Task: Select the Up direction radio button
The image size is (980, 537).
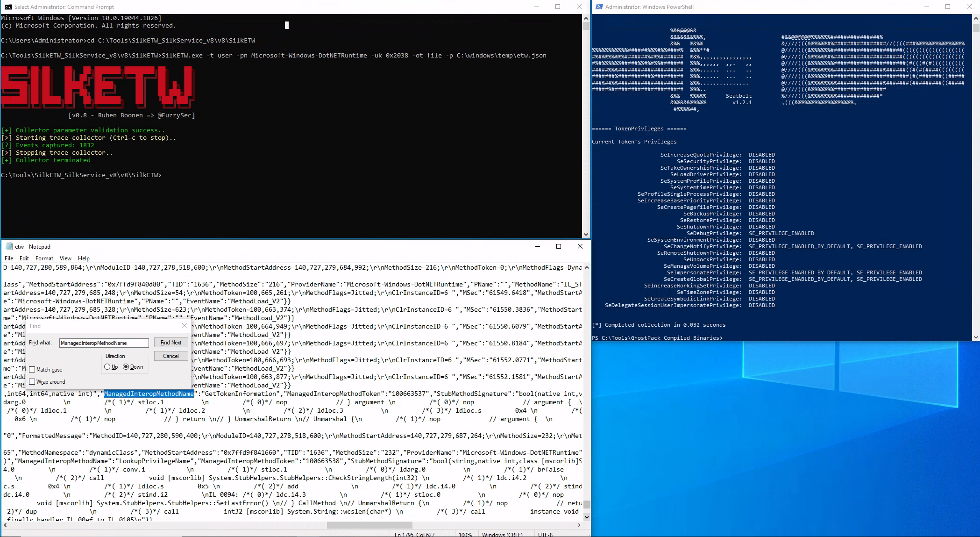Action: (107, 367)
